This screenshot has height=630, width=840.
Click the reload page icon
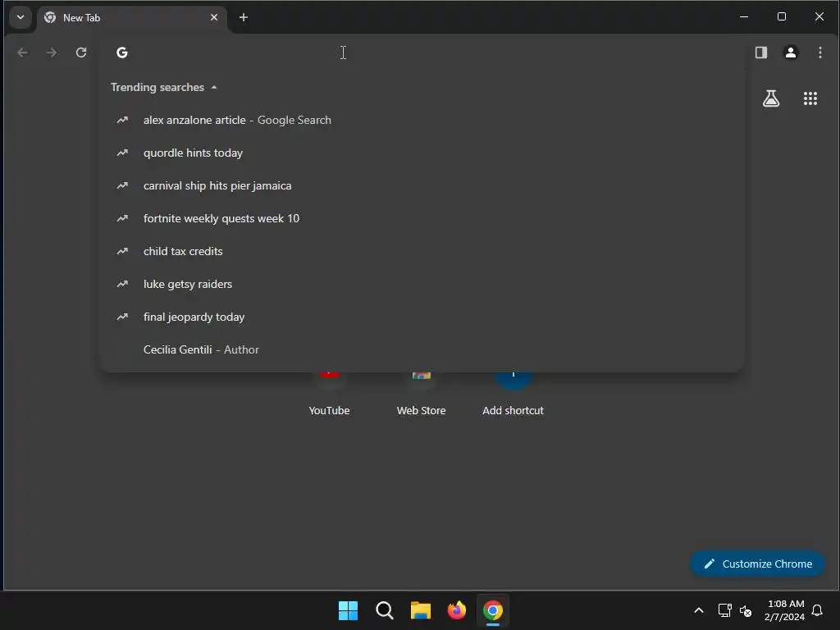pos(81,52)
